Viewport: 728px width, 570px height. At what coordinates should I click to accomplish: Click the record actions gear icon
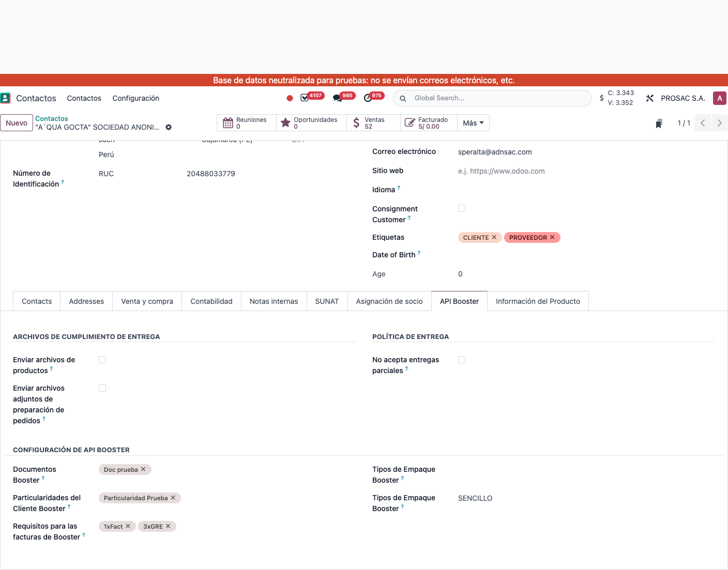tap(169, 127)
